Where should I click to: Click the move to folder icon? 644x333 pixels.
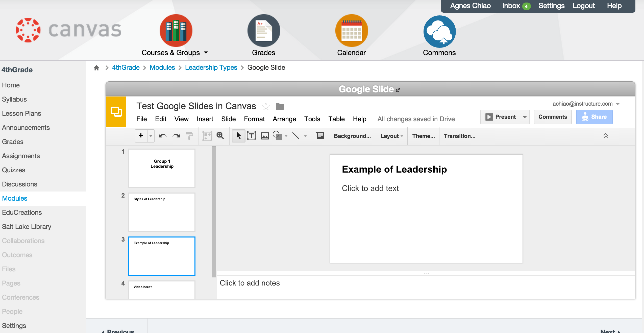(280, 107)
